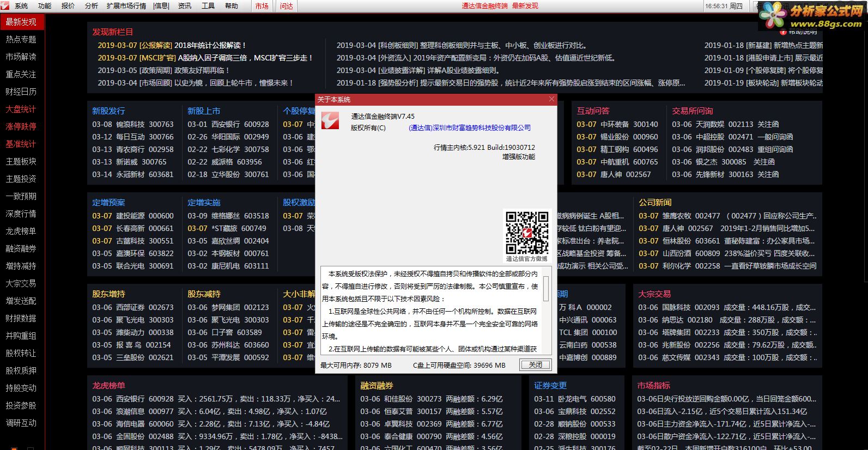Select 基准统计 in the sidebar

tap(21, 144)
